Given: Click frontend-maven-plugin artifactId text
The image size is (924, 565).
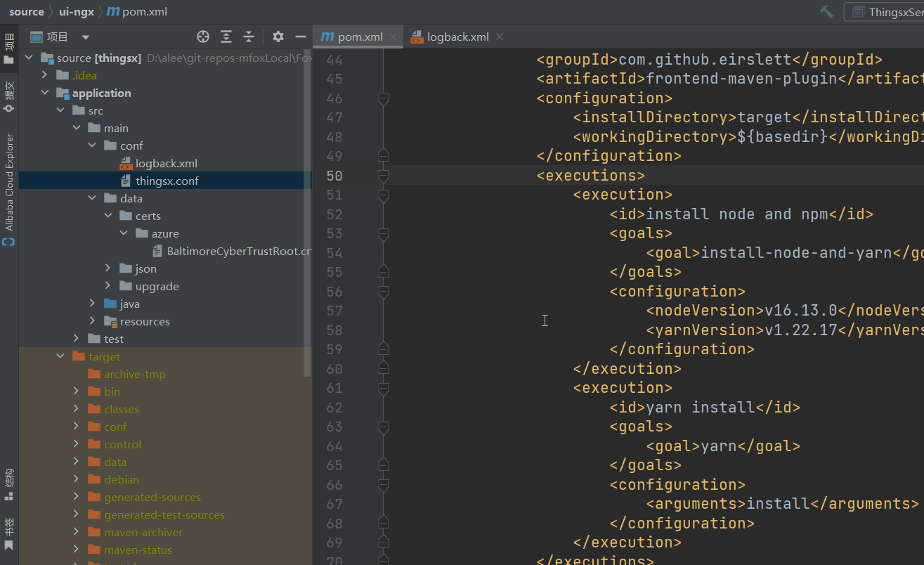Looking at the screenshot, I should 741,79.
